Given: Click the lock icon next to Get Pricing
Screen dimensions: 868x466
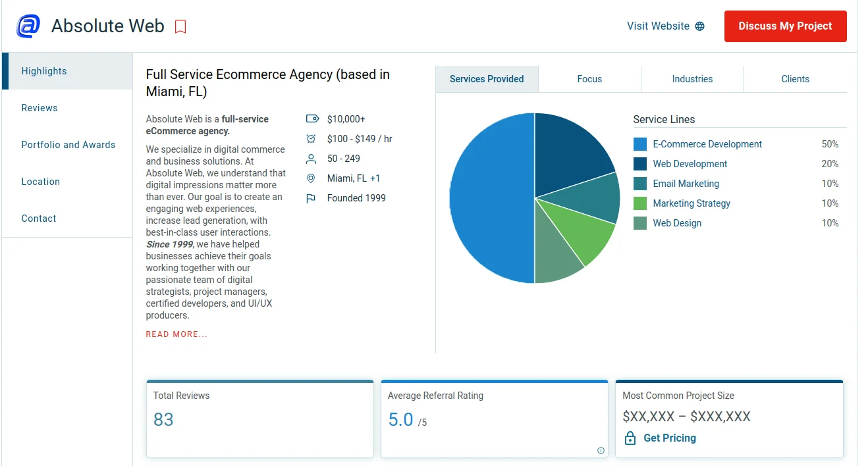Looking at the screenshot, I should coord(630,438).
